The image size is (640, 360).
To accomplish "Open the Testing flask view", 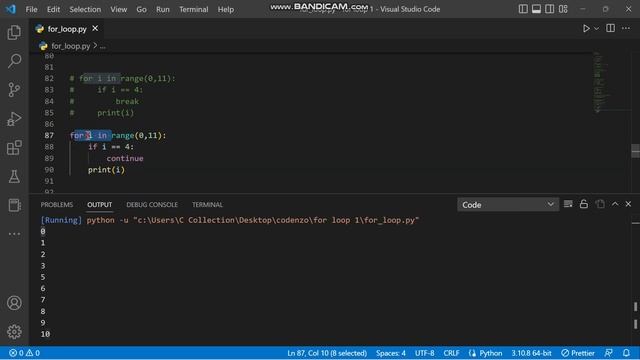I will click(x=14, y=176).
